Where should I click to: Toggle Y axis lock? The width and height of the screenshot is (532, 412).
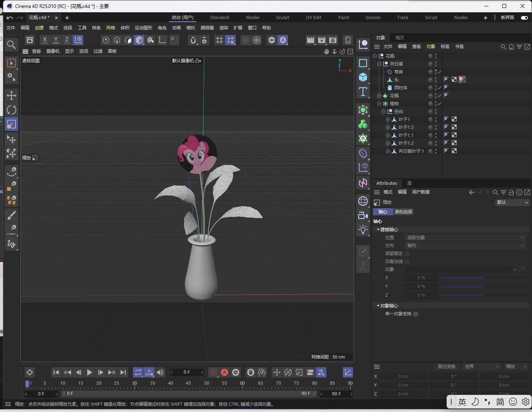[56, 40]
